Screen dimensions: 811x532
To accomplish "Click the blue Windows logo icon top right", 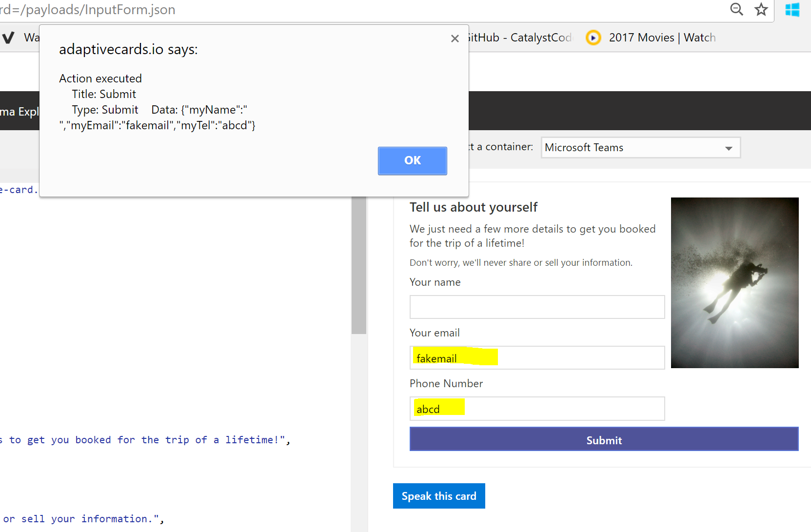I will [x=792, y=9].
